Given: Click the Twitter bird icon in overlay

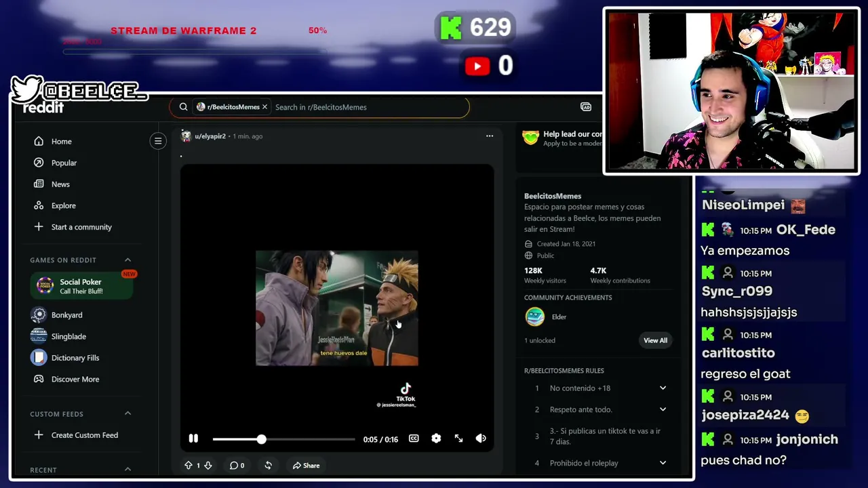Looking at the screenshot, I should pyautogui.click(x=26, y=89).
